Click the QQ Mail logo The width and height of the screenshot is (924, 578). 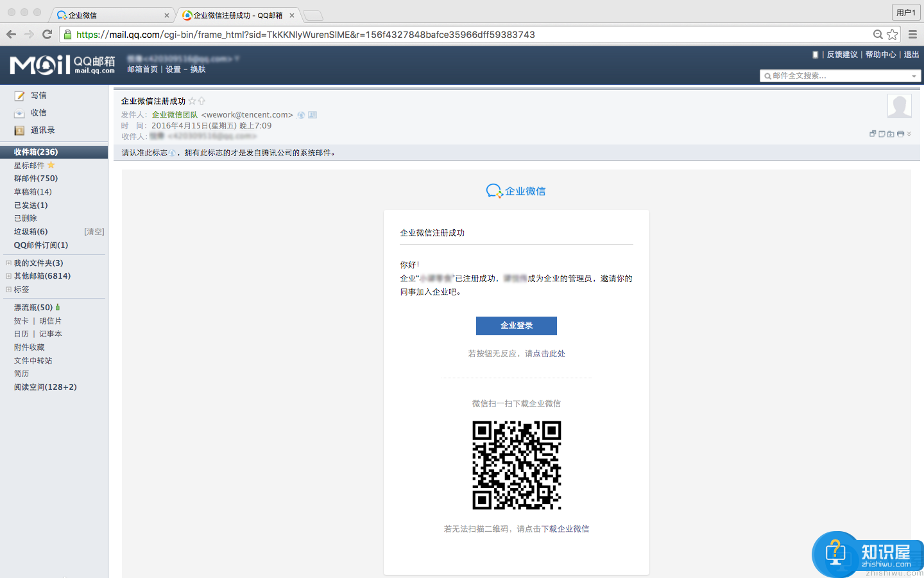(62, 64)
